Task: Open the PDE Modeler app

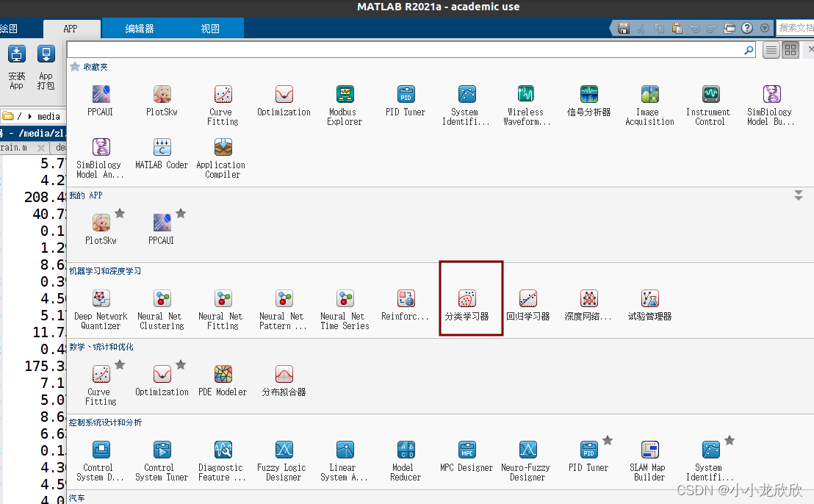Action: click(223, 381)
